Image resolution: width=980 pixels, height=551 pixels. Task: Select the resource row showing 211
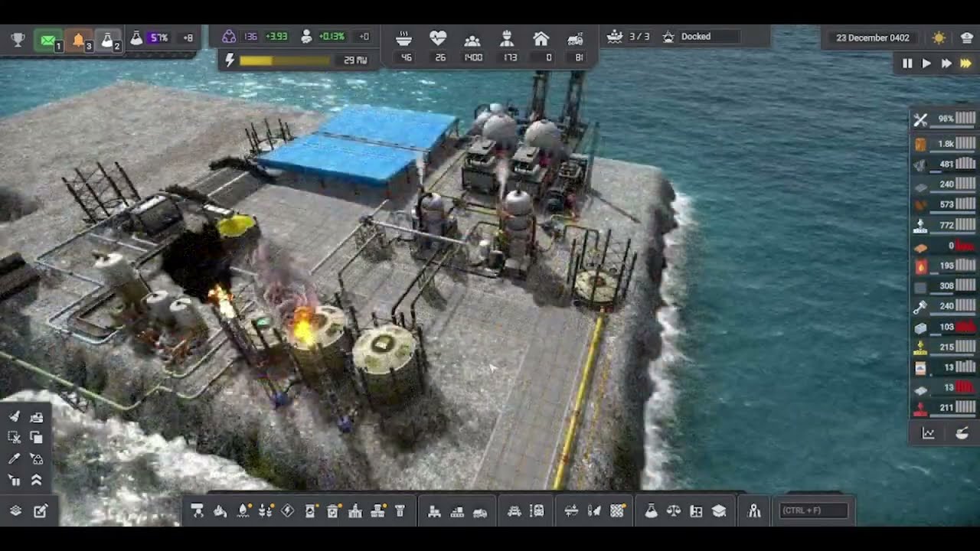[943, 408]
